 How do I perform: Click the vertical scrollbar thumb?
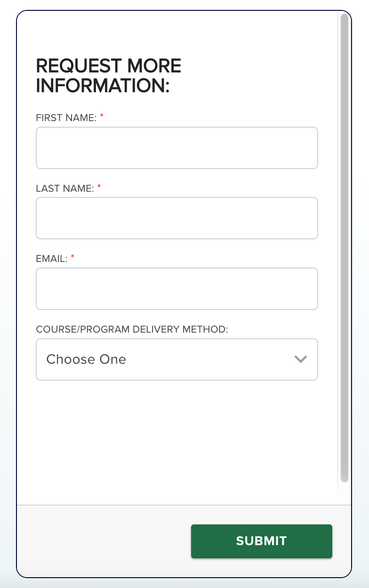[x=345, y=236]
